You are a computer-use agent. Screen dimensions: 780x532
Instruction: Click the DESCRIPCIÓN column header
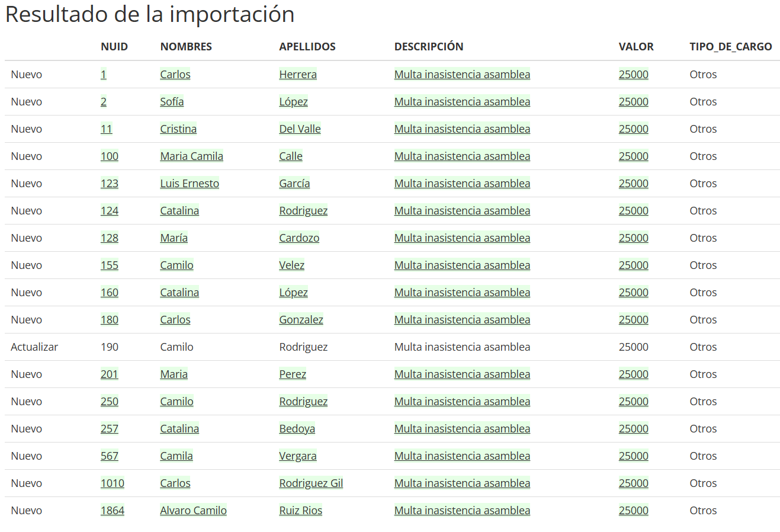[429, 47]
